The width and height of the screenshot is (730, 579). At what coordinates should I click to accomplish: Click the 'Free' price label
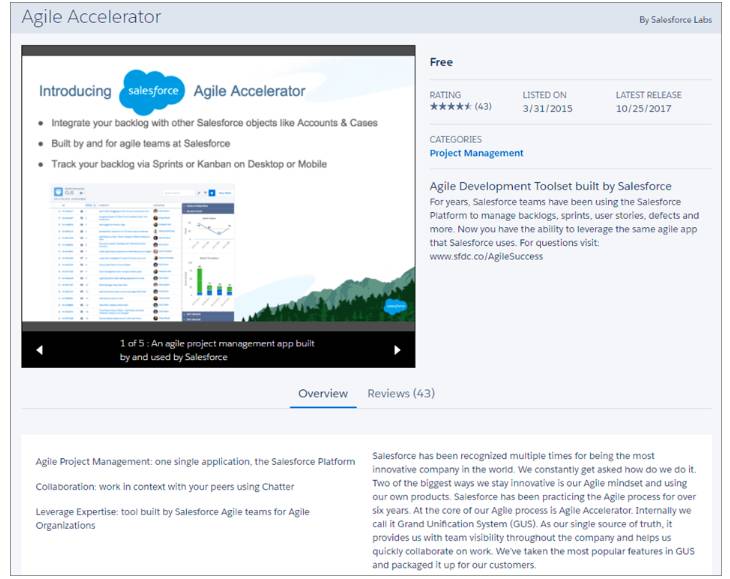[441, 62]
